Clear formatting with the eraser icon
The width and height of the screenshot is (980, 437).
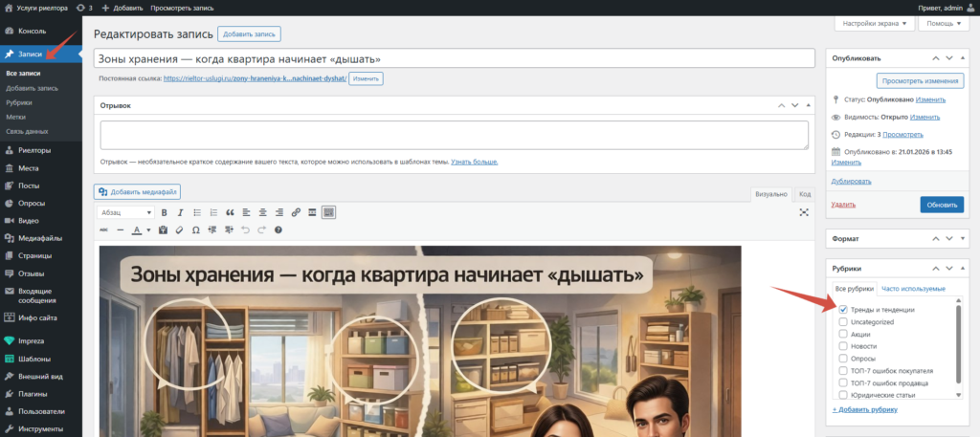click(x=179, y=229)
